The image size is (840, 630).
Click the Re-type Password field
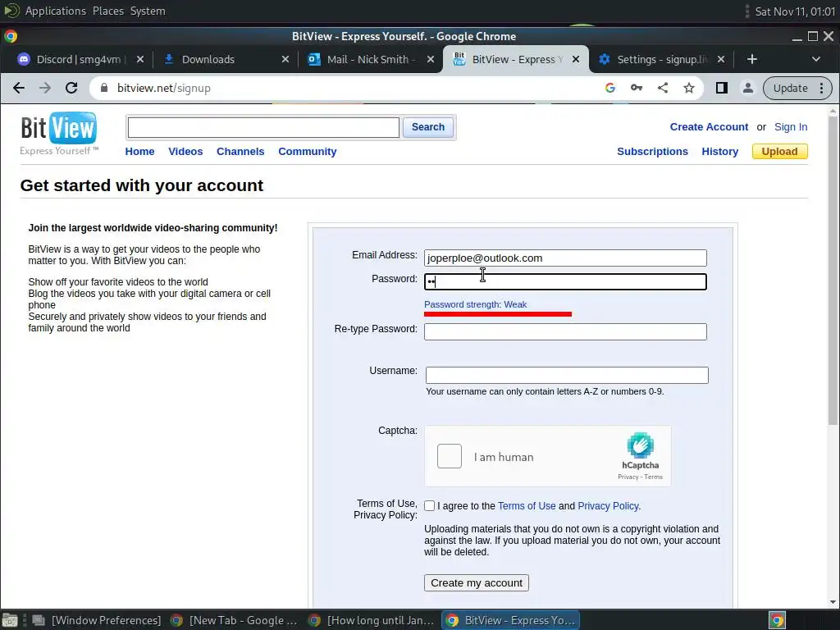tap(565, 331)
